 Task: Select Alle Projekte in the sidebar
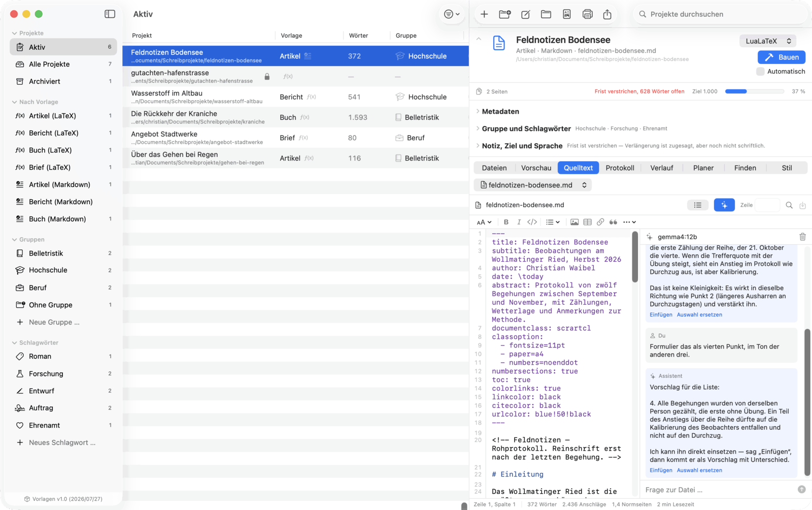pyautogui.click(x=63, y=65)
